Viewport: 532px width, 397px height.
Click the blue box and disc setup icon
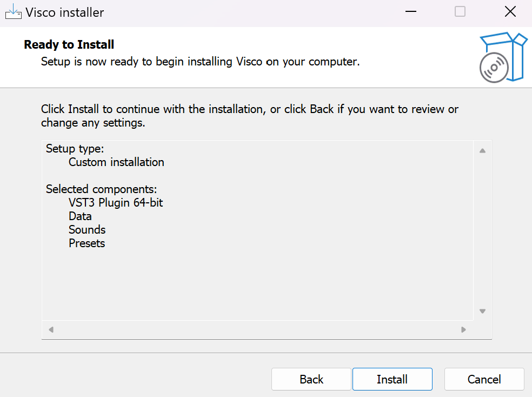click(502, 57)
